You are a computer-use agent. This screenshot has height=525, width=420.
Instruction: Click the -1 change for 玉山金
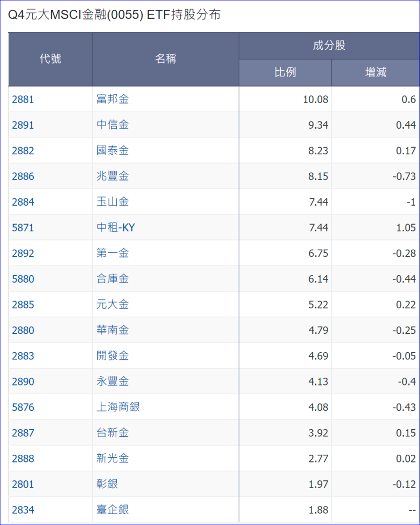tap(411, 202)
